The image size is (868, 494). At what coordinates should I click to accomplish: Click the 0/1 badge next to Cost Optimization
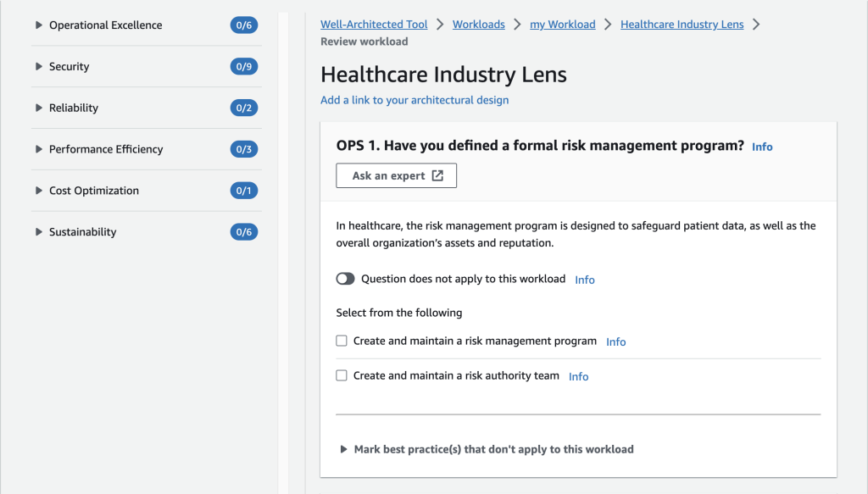[244, 190]
